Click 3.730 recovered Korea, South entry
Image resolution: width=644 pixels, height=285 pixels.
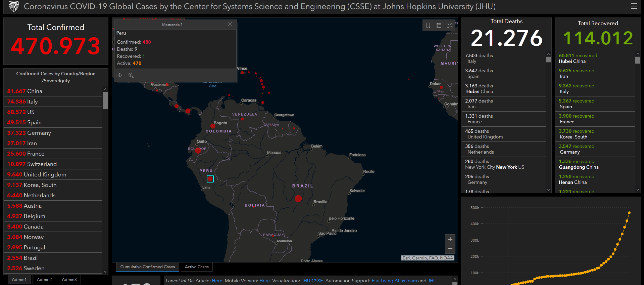point(596,134)
